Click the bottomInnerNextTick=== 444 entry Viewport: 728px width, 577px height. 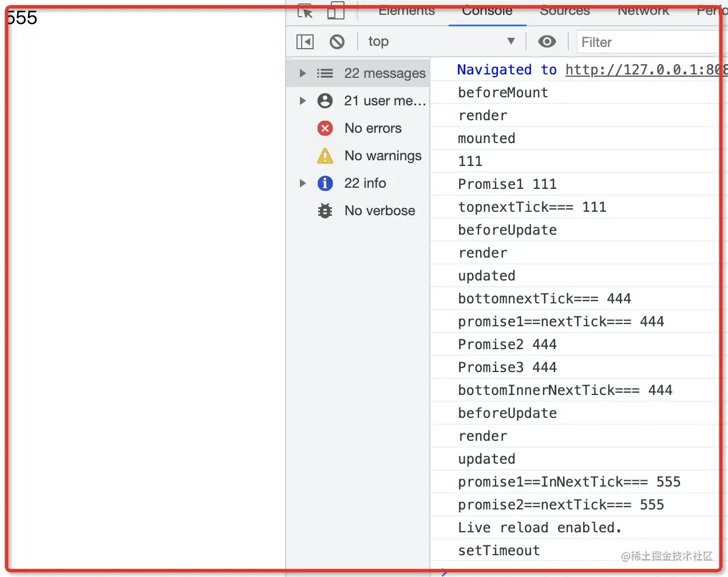[x=578, y=390]
